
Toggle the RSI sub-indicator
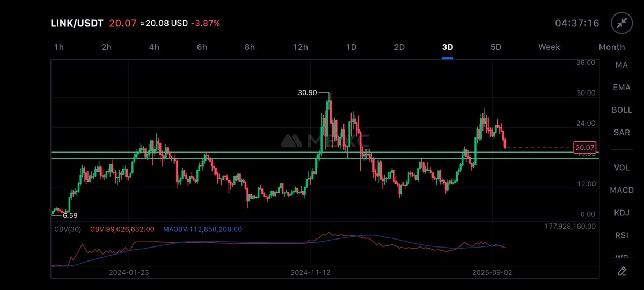tap(622, 236)
